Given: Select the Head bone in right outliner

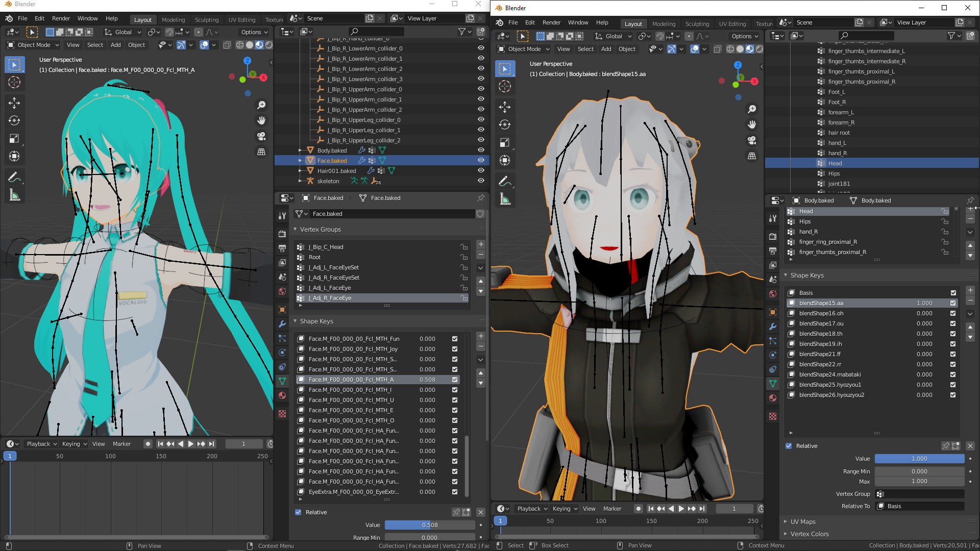Looking at the screenshot, I should [x=835, y=163].
